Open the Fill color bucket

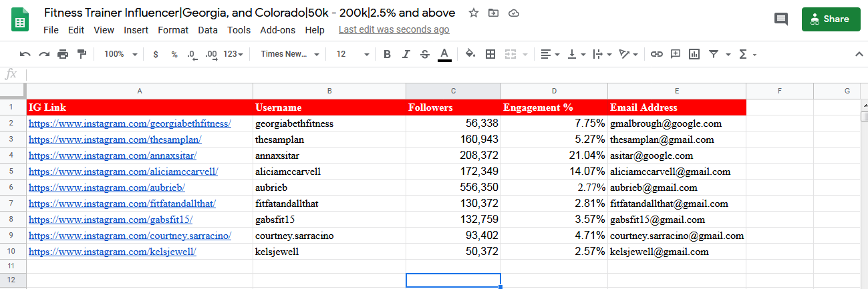tap(470, 54)
